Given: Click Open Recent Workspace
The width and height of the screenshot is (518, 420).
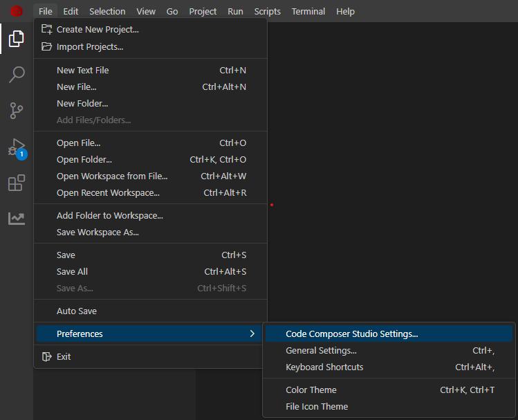Looking at the screenshot, I should [108, 193].
